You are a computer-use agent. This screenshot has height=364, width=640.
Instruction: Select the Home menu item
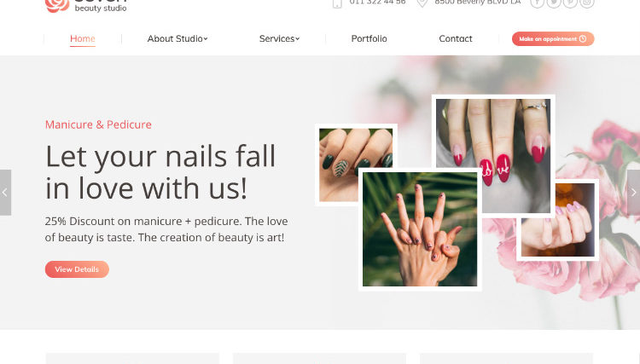point(83,38)
